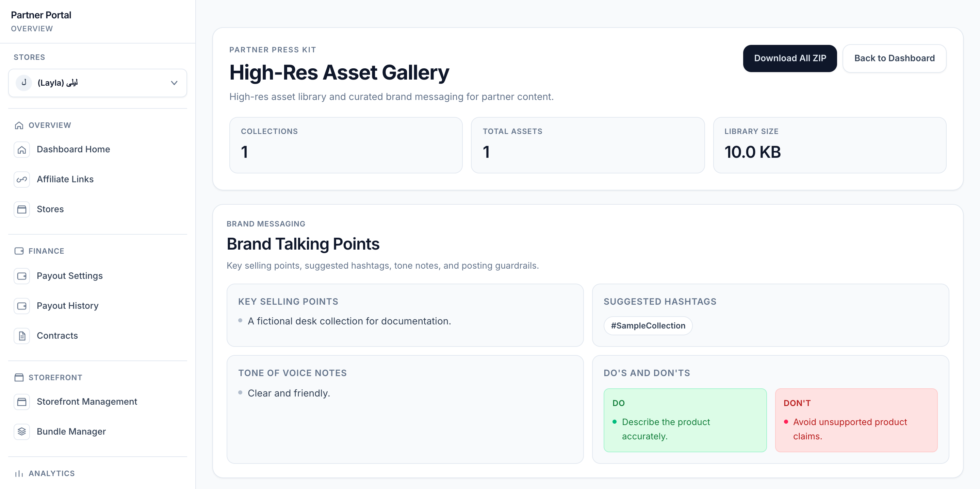The width and height of the screenshot is (980, 489).
Task: Navigate to Stores menu item
Action: [x=97, y=209]
